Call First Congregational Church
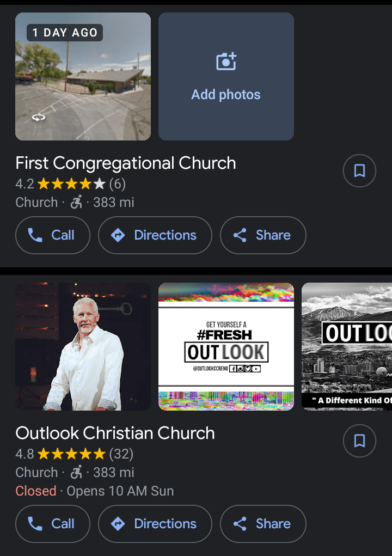The height and width of the screenshot is (556, 392). click(x=52, y=235)
